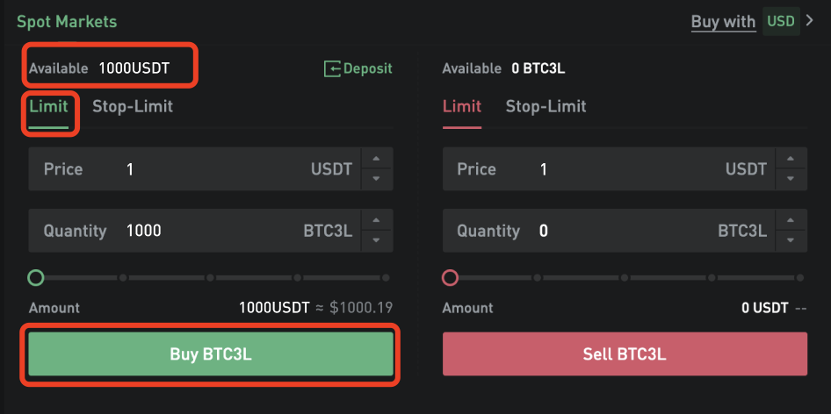Click the red Sell BTC3L button

pyautogui.click(x=625, y=354)
